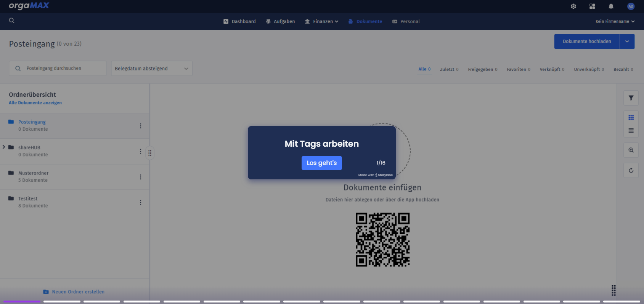The image size is (644, 304).
Task: Click the bottom-right drag handle dots
Action: point(613,290)
